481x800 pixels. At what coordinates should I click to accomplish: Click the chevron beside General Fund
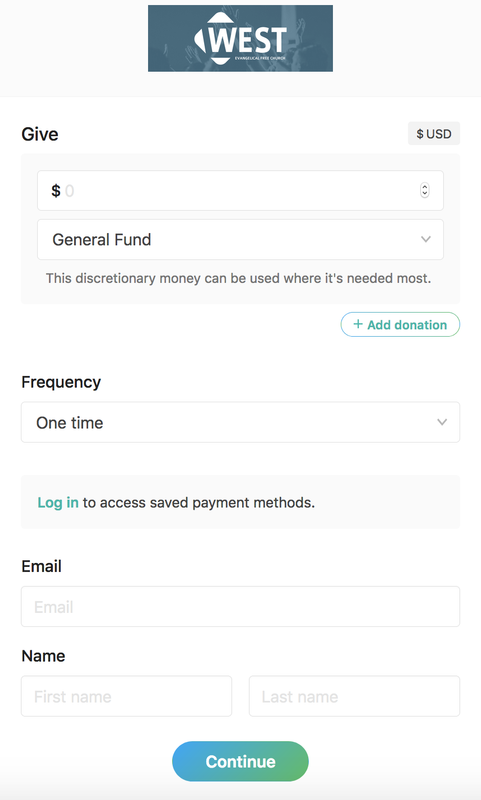click(x=425, y=239)
